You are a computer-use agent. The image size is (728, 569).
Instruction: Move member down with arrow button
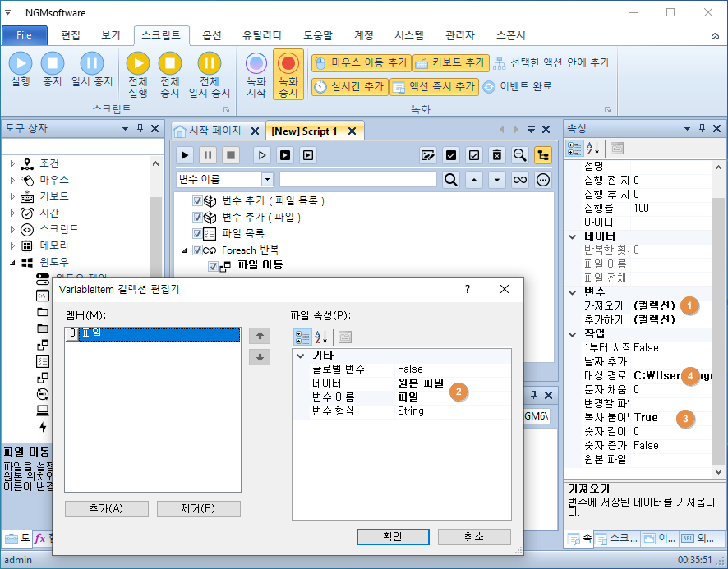[x=260, y=357]
